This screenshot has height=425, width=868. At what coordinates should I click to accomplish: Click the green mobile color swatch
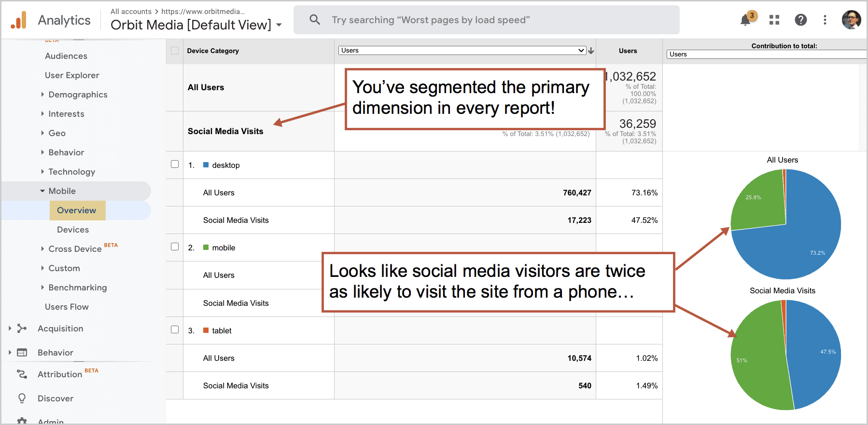pyautogui.click(x=206, y=247)
